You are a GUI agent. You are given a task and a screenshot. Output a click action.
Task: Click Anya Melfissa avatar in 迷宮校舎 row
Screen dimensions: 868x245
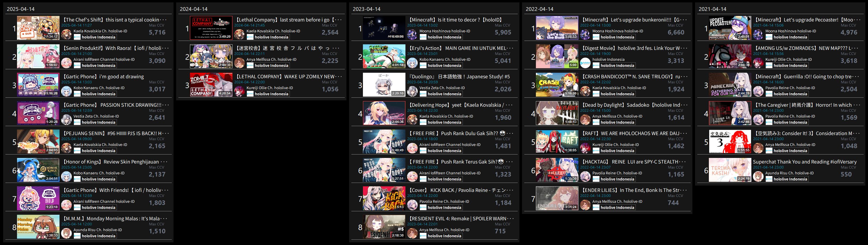point(239,63)
